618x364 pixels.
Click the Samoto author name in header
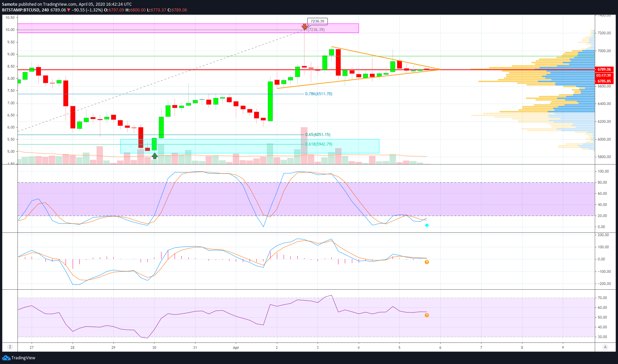(x=9, y=4)
